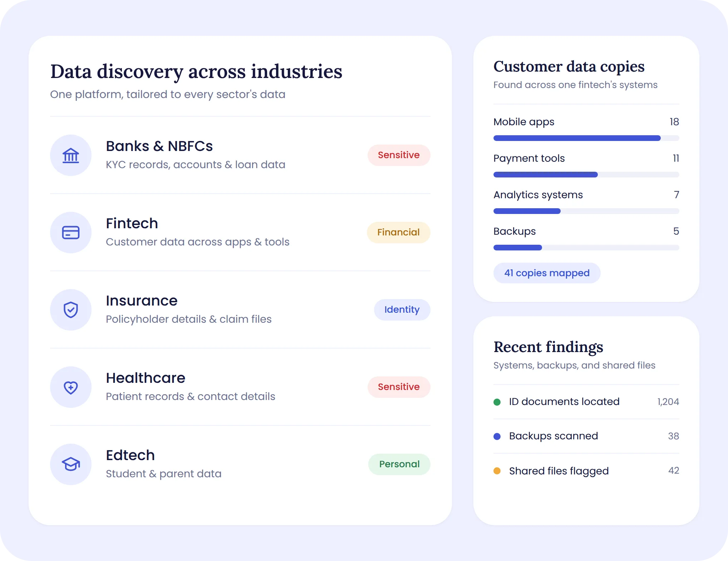728x561 pixels.
Task: Click the bank building icon for Banks & NBFCs
Action: (x=71, y=155)
